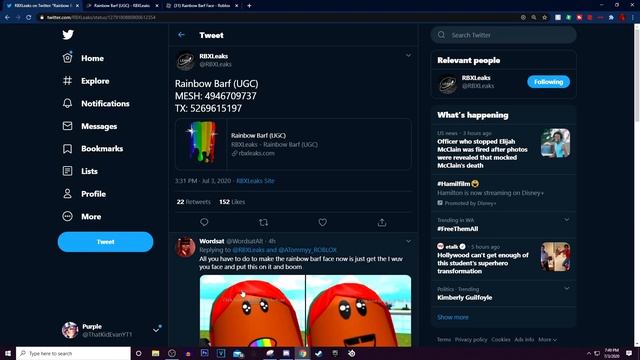Viewport: 640px width, 360px height.
Task: Open Notifications
Action: [x=96, y=103]
